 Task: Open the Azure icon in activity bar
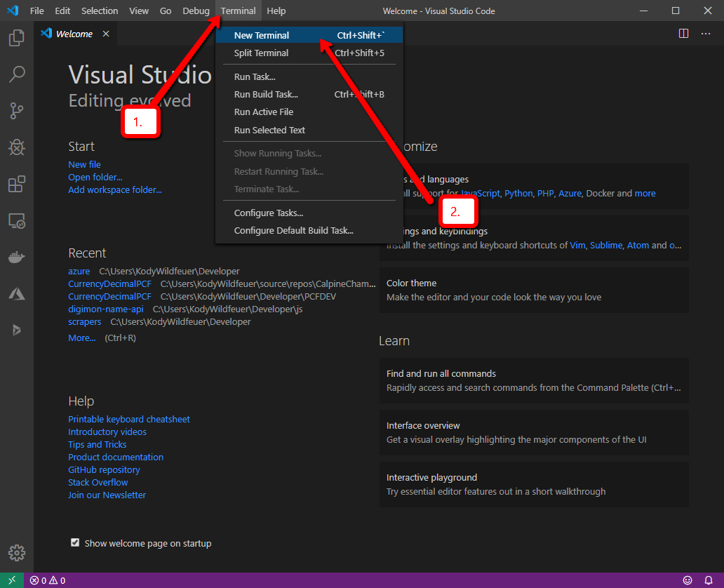point(17,294)
